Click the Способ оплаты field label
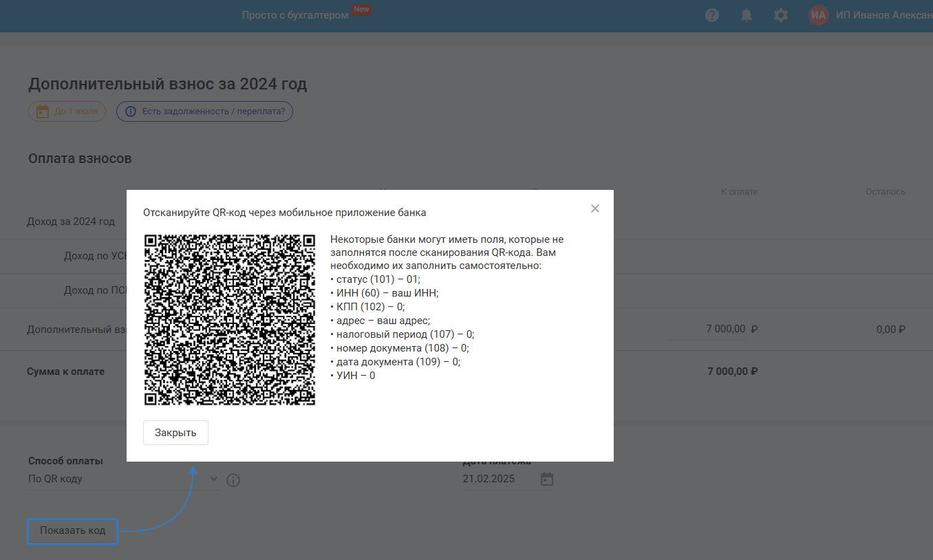The width and height of the screenshot is (933, 560). pyautogui.click(x=65, y=461)
